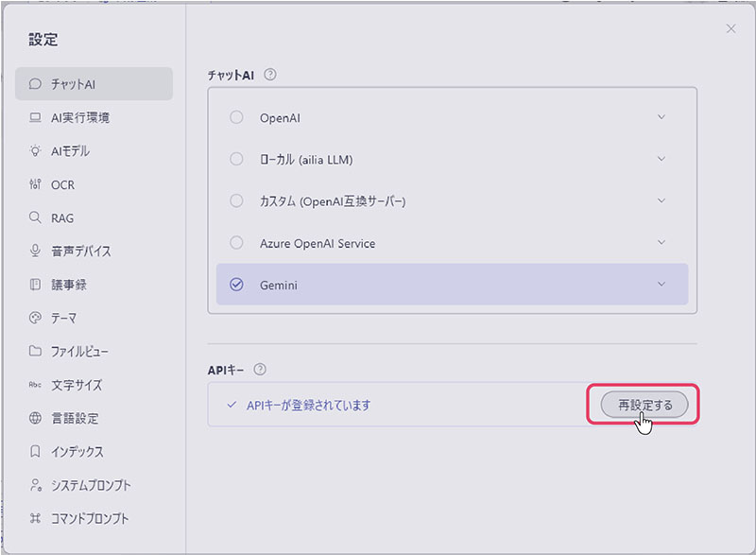Open the 議事録 settings section
The image size is (756, 555).
pos(68,285)
